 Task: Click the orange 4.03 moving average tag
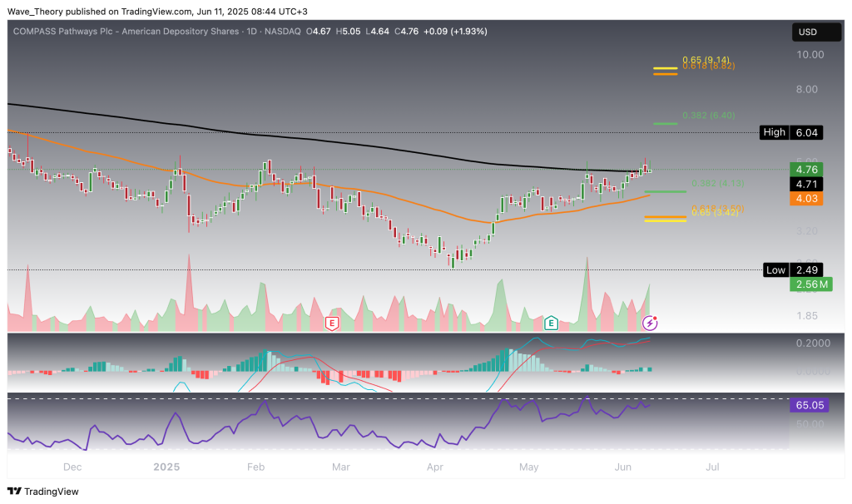pyautogui.click(x=806, y=199)
